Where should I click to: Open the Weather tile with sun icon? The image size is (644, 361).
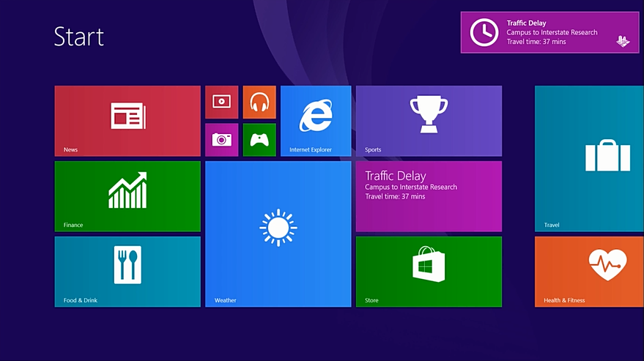coord(278,234)
